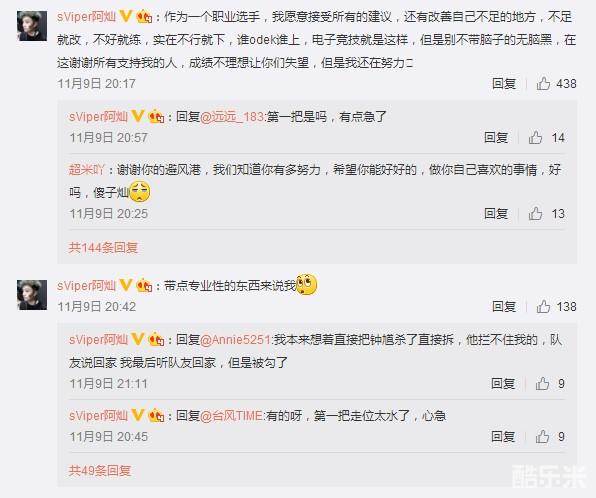Open 超米吖's profile
Screen dimensions: 596x498
click(x=86, y=170)
